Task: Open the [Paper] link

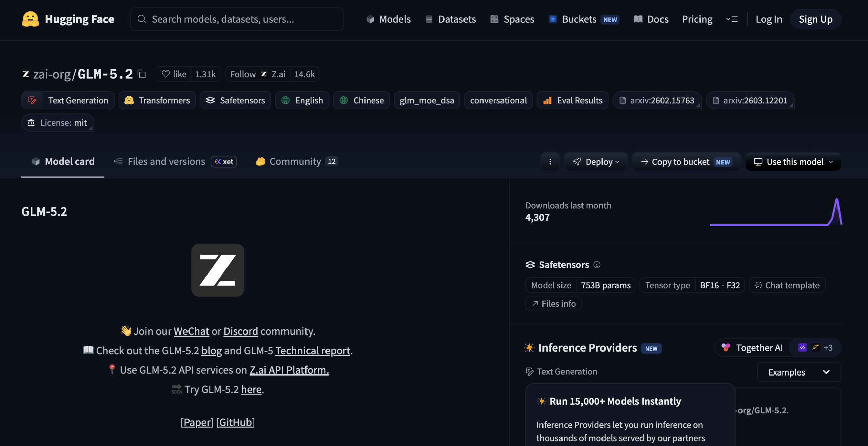Action: pyautogui.click(x=197, y=422)
